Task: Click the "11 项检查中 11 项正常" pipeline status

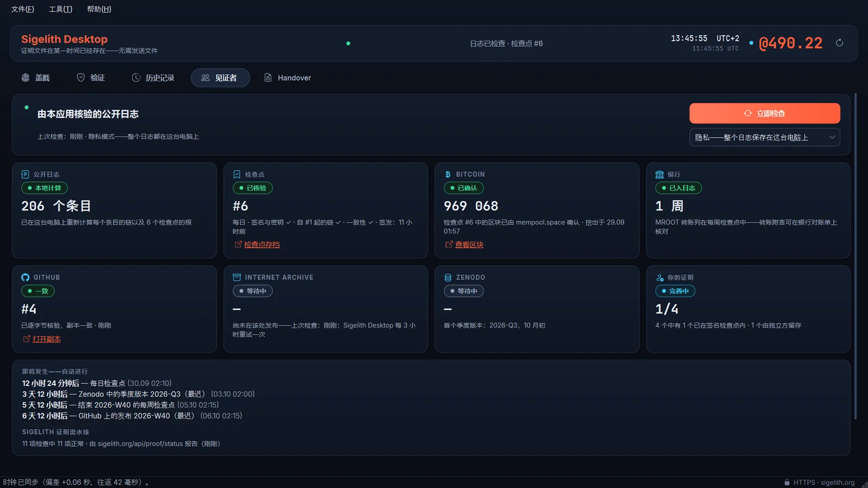Action: point(121,444)
